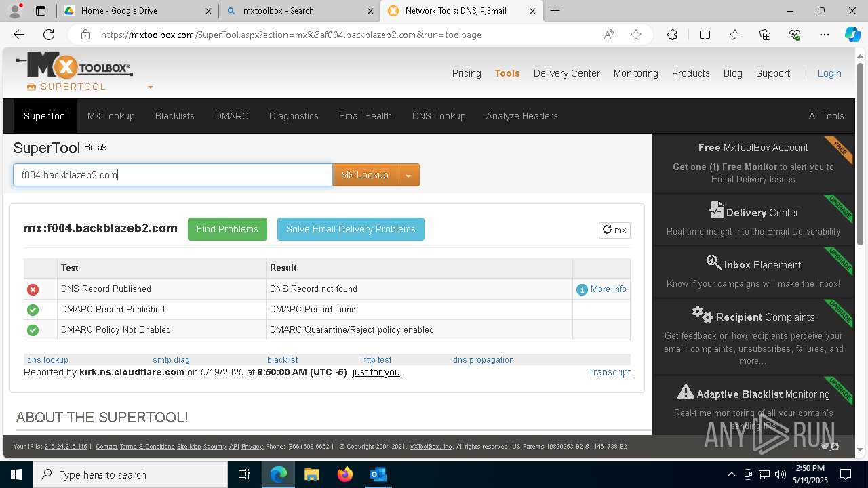Open the Edge profile icon
868x488 pixels.
15,11
